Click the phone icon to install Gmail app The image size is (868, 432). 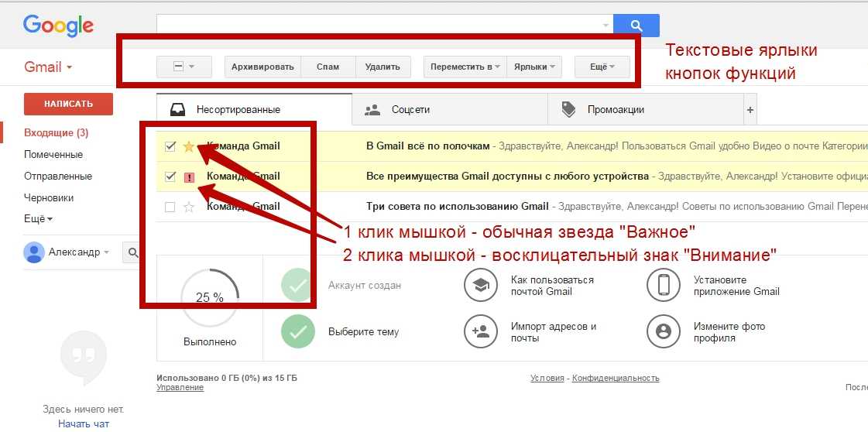pos(663,286)
